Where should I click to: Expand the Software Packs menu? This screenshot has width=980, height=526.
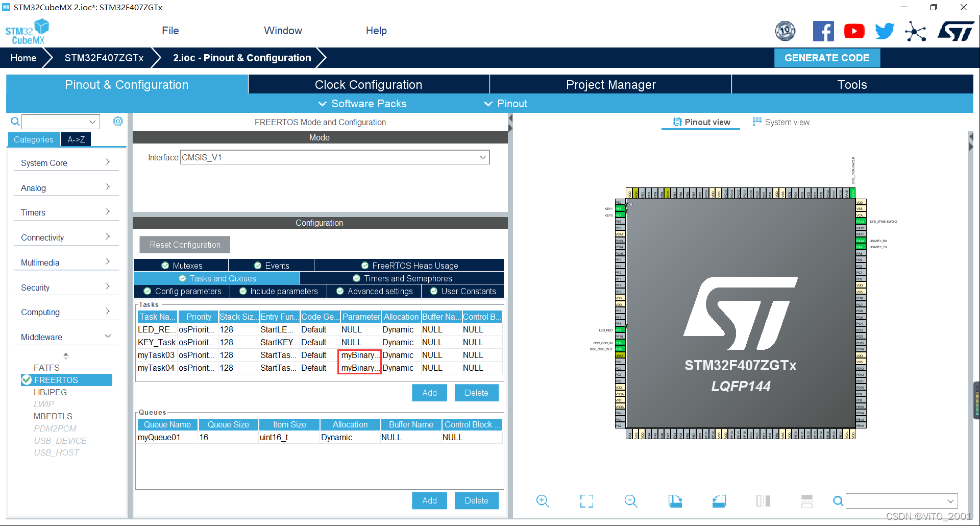(x=362, y=104)
